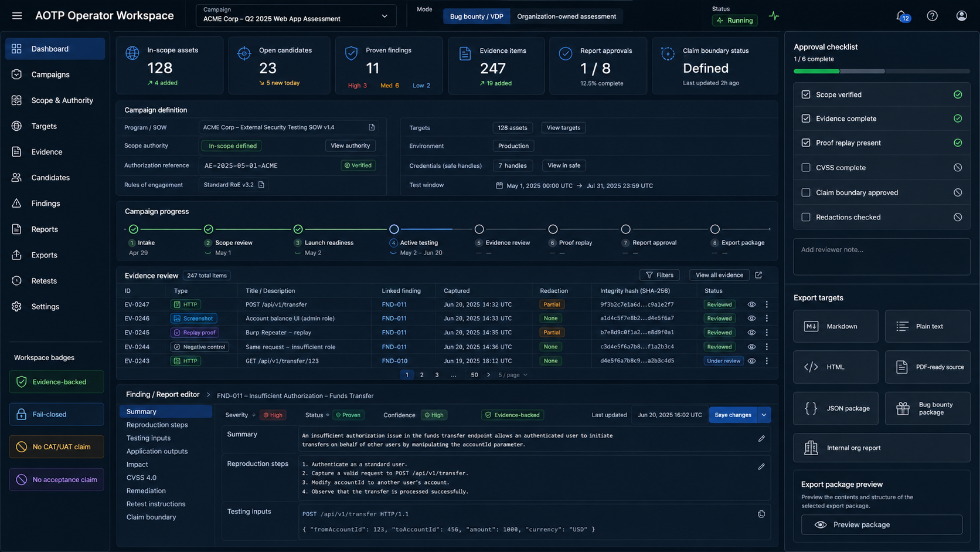Open linked finding FND-010 link
The height and width of the screenshot is (552, 980).
pos(394,361)
